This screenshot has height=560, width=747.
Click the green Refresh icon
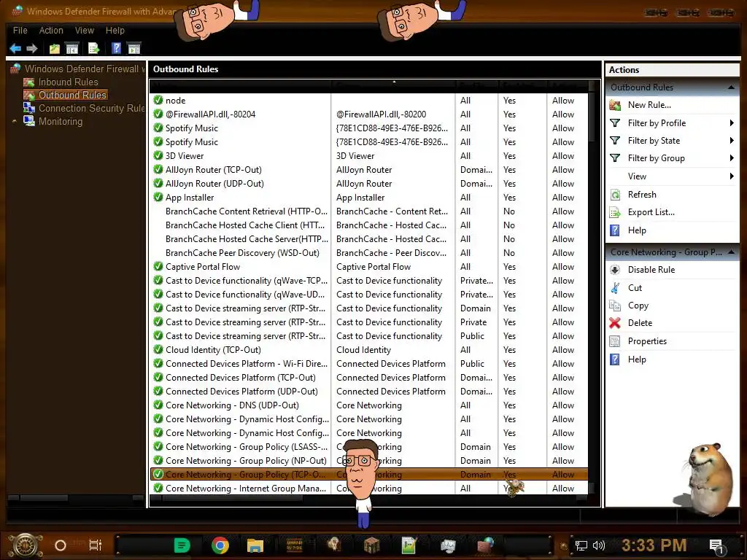coord(615,194)
